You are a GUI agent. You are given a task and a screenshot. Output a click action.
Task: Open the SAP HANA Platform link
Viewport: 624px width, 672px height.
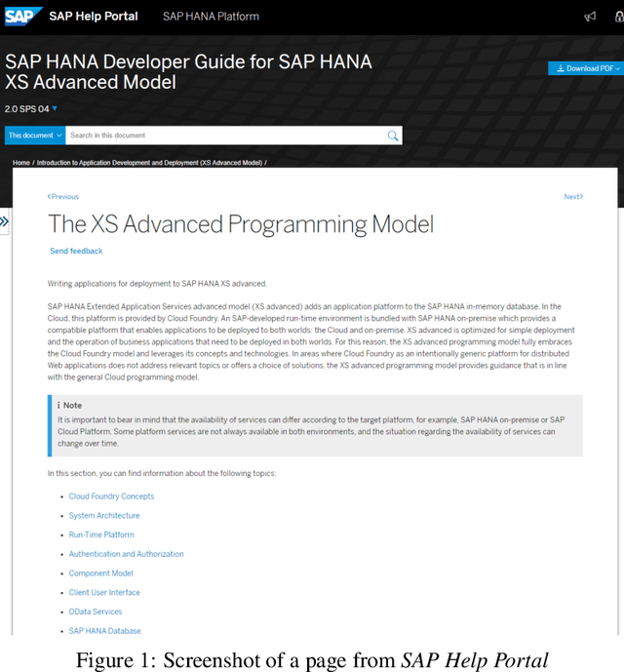211,17
